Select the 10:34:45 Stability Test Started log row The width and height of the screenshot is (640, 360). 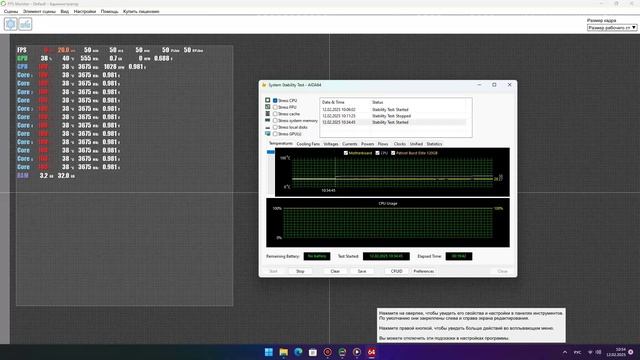click(393, 122)
